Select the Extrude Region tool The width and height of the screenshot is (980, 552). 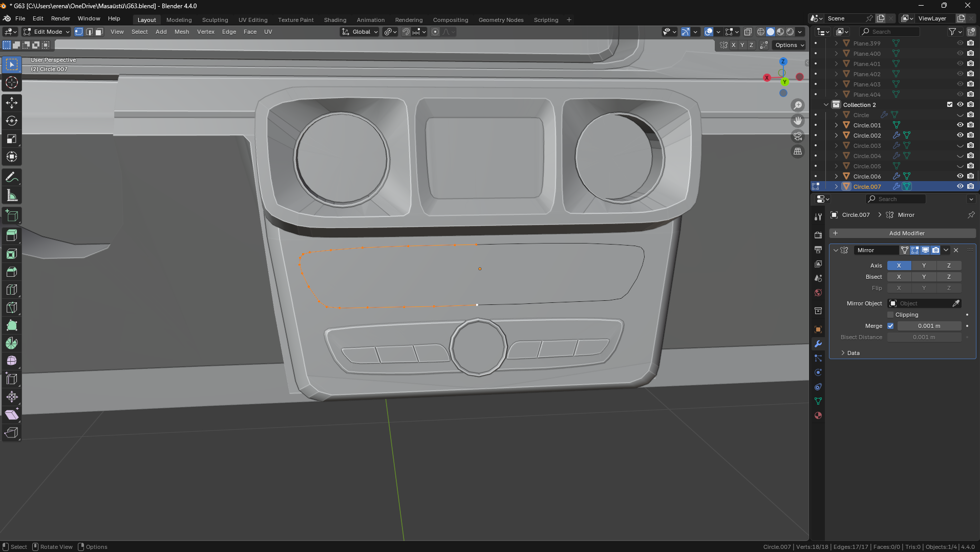(12, 236)
